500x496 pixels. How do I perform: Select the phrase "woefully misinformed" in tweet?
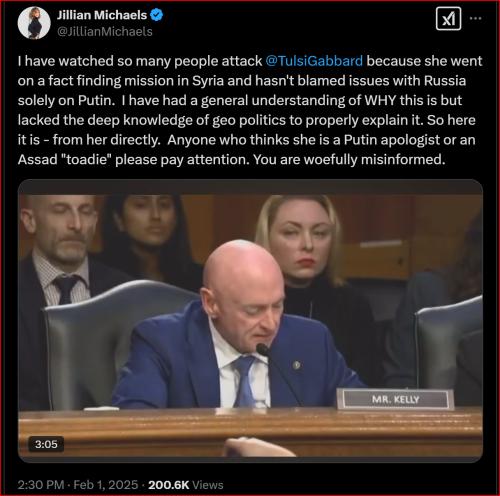374,160
